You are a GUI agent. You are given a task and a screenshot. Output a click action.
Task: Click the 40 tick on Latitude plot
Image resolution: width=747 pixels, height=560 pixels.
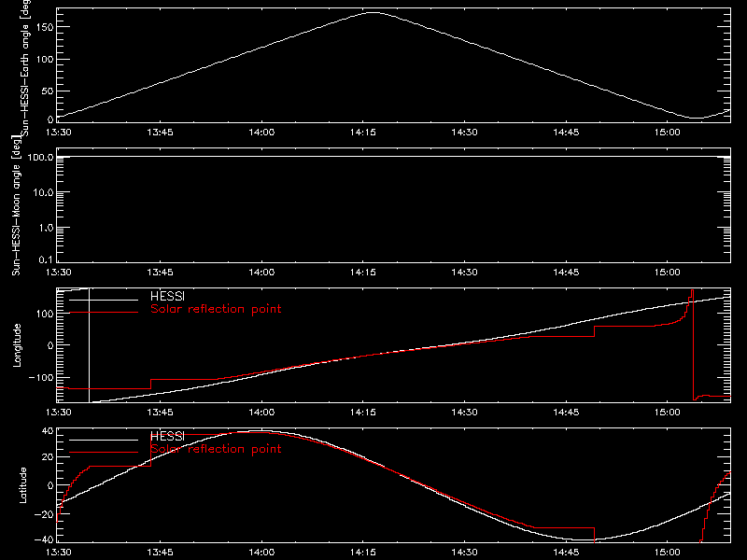[48, 431]
